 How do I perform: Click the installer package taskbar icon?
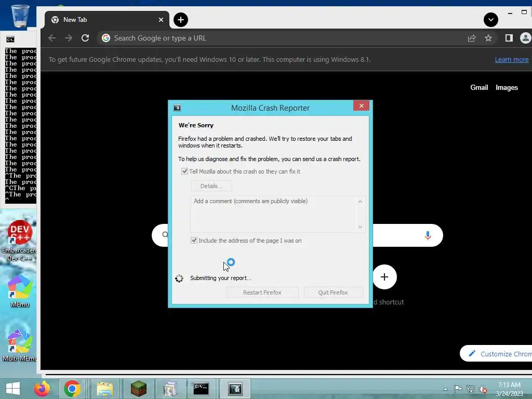point(170,389)
